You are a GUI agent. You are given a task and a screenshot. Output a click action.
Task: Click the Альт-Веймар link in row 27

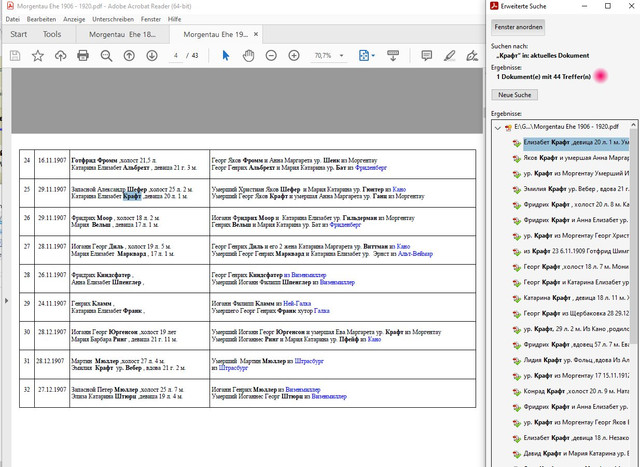(x=415, y=254)
